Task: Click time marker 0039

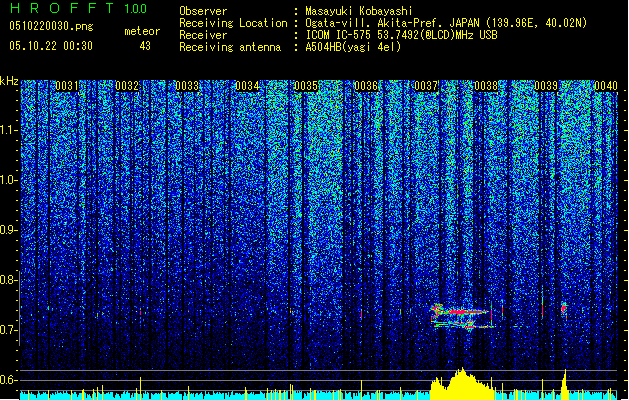Action: point(546,86)
